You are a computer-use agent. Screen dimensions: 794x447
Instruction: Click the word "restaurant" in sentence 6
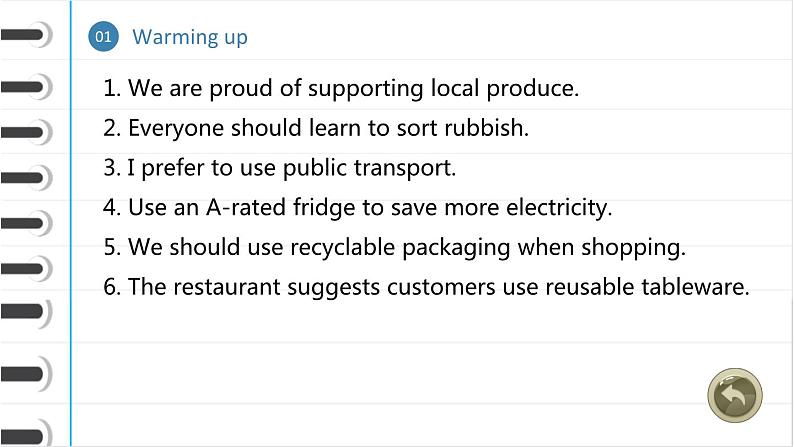(x=228, y=288)
